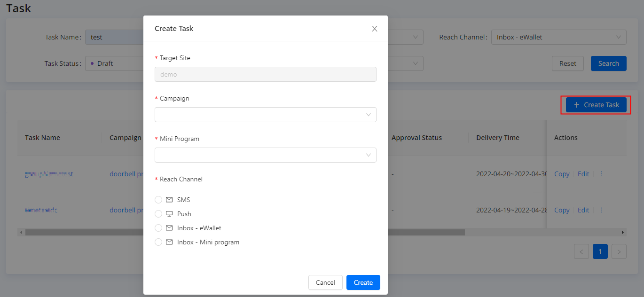Click the Target Site demo field
644x297 pixels.
tap(265, 74)
